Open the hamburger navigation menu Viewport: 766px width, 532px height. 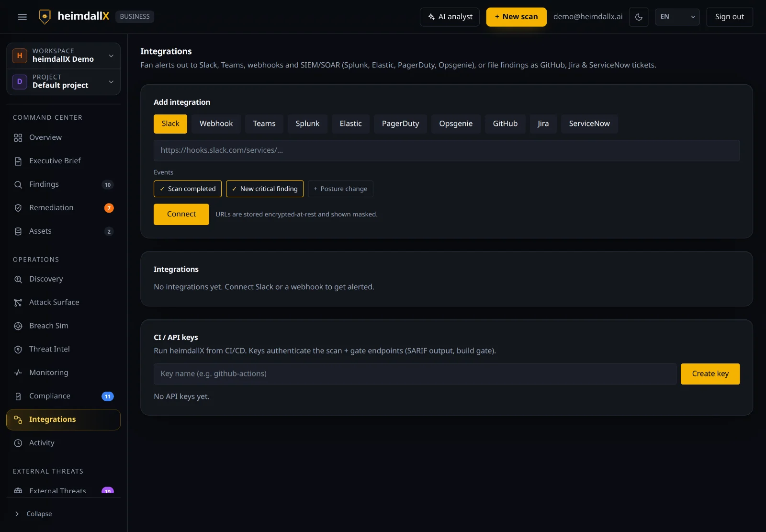tap(22, 17)
